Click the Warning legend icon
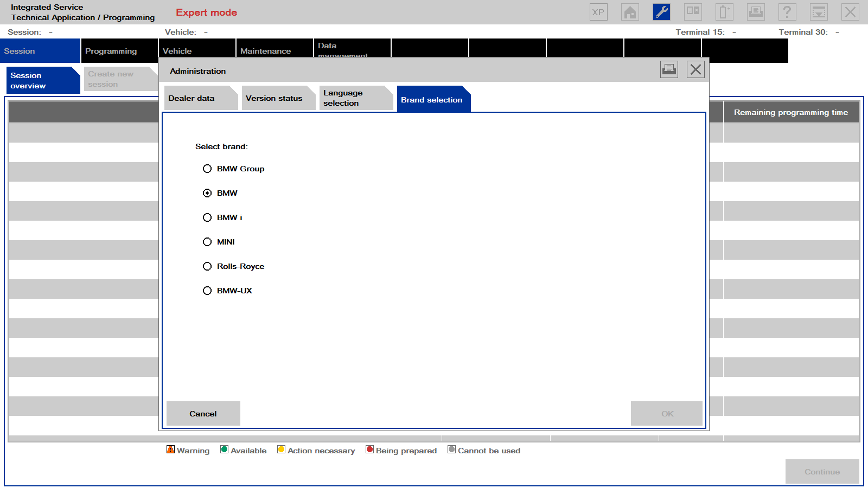 point(171,450)
